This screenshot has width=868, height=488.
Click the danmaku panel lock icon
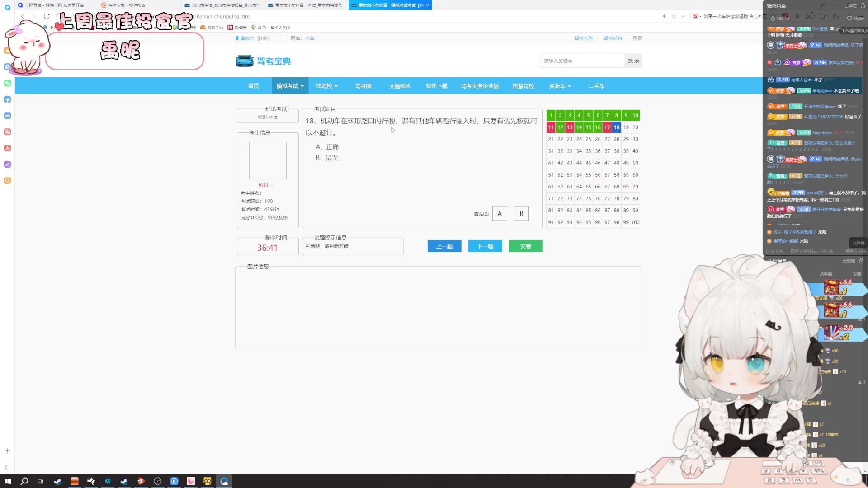(x=863, y=5)
